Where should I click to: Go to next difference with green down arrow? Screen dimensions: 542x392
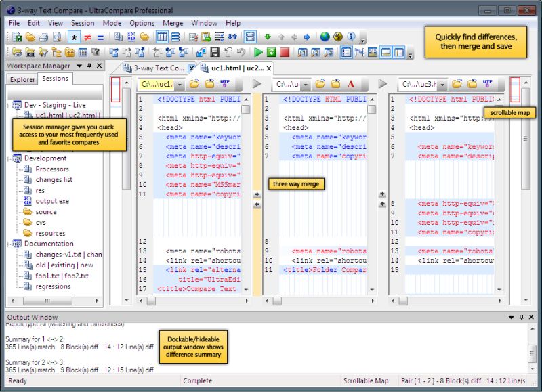[x=268, y=37]
